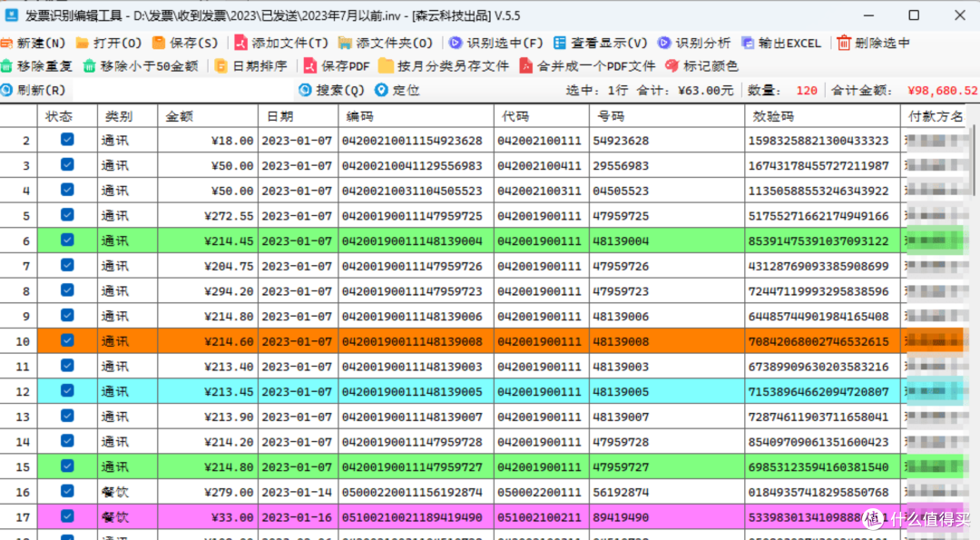
Task: Click number cell 48139008 in orange row
Action: coord(667,341)
